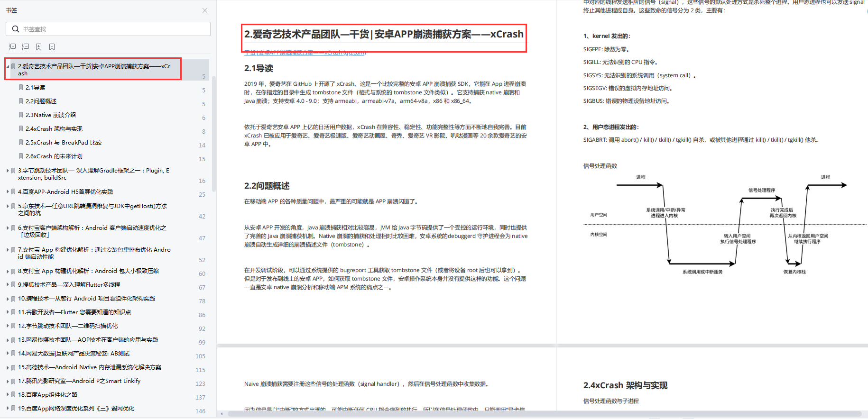This screenshot has width=868, height=419.
Task: Select bookmark 11.谷歌开发者 Flutter 您需要知道的知识点
Action: coord(74,312)
